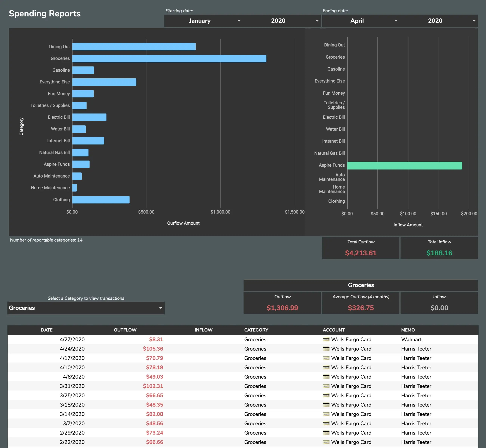486x448 pixels.
Task: Click the card icon in the 4/17/2020 row
Action: 326,358
